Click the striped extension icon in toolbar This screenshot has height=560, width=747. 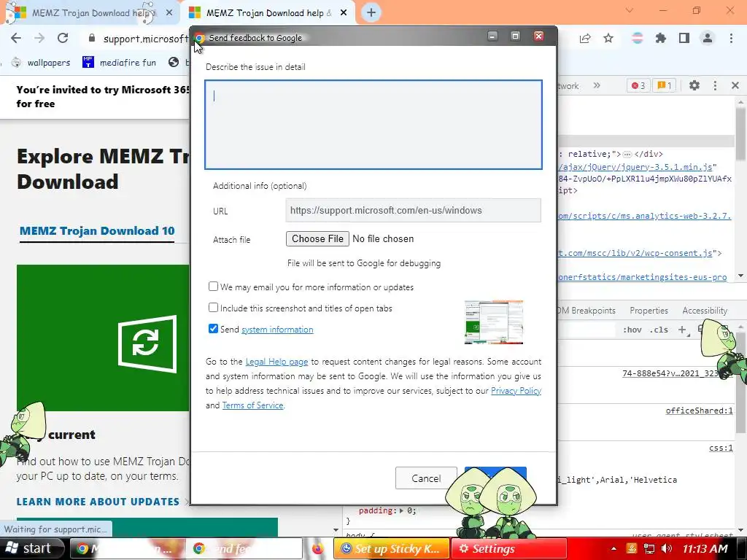pyautogui.click(x=637, y=38)
